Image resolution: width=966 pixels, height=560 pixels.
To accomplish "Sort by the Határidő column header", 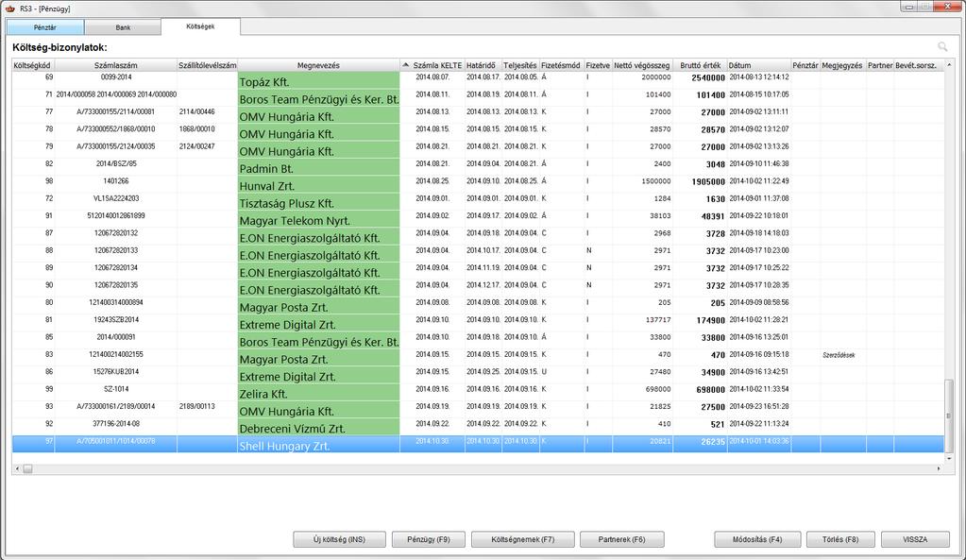I will 483,65.
